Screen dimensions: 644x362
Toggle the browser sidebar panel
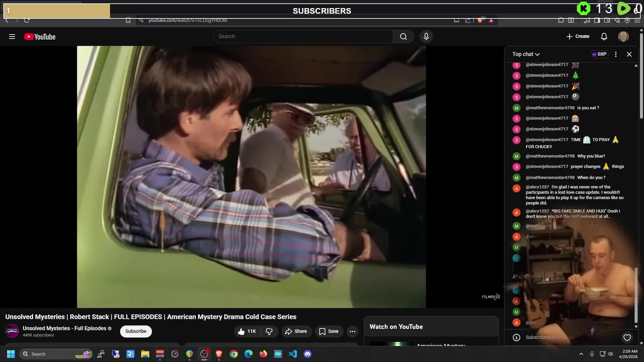coord(597,21)
